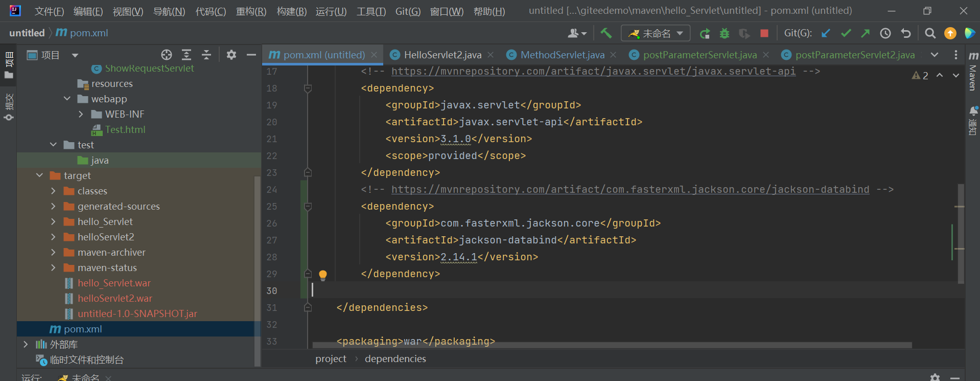The width and height of the screenshot is (980, 381).
Task: Open the 提交 commit tool window button
Action: [x=9, y=106]
